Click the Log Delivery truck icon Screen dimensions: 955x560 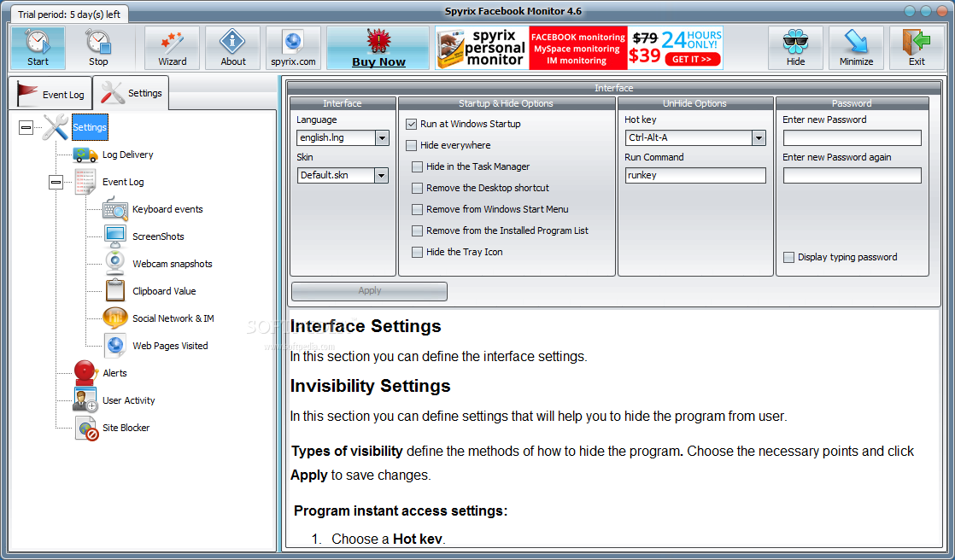click(x=85, y=155)
